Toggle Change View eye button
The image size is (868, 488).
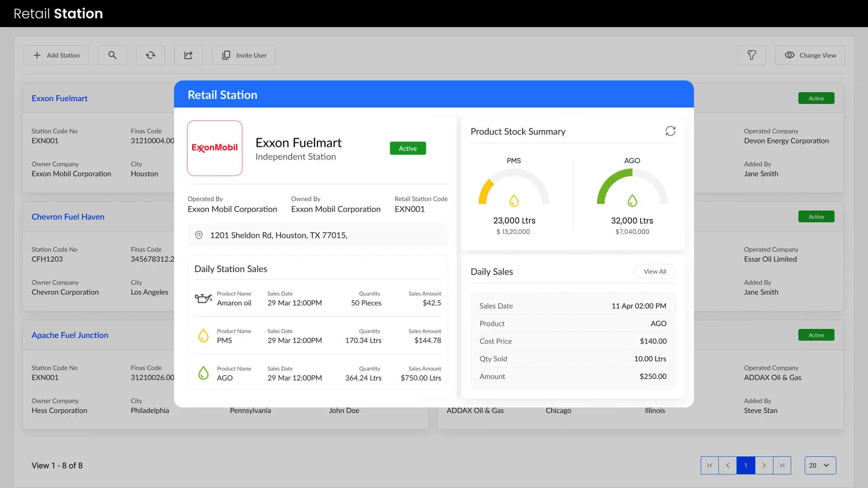click(810, 55)
